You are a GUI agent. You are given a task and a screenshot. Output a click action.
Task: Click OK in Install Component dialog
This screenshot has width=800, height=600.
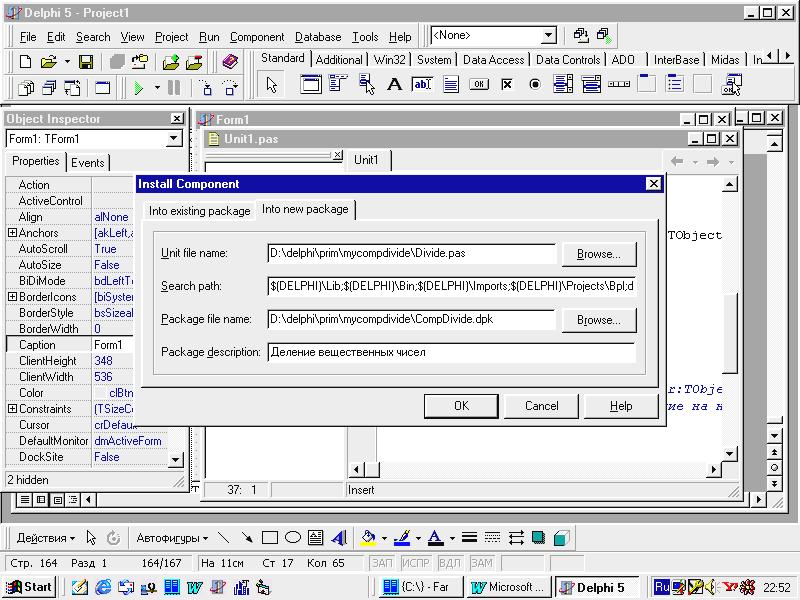461,406
